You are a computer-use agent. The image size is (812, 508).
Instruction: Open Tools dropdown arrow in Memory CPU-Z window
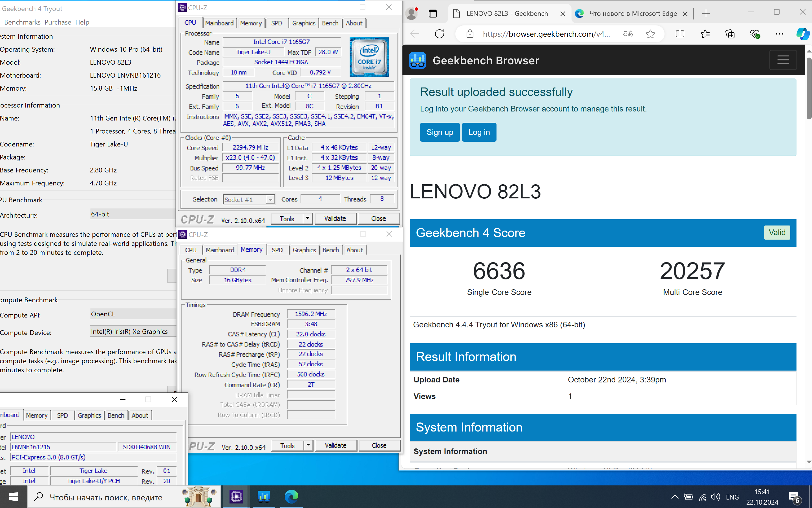pyautogui.click(x=308, y=446)
